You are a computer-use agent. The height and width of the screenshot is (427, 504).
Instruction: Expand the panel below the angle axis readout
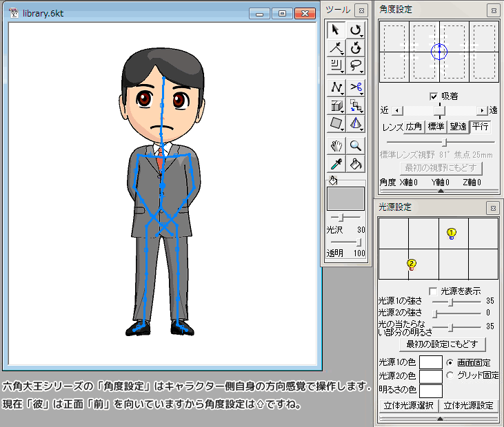[x=440, y=191]
